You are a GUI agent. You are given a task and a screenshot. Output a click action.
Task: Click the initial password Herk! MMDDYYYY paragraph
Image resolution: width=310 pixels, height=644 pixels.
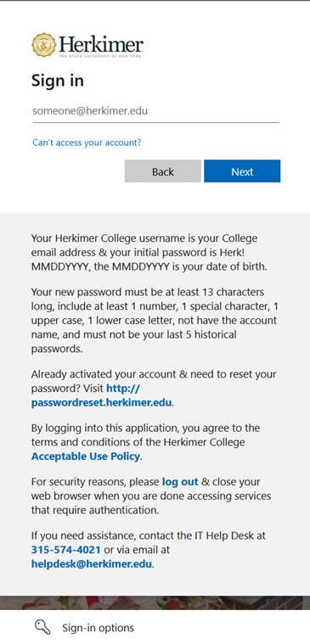149,253
